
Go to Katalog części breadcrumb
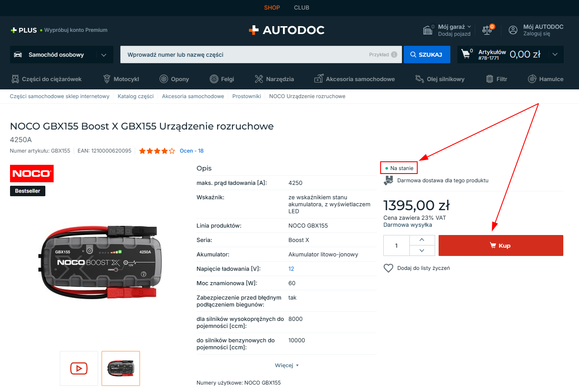[x=136, y=96]
